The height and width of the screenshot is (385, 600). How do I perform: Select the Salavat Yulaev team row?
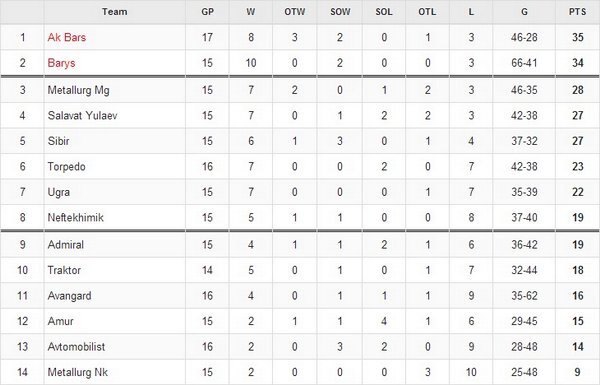pyautogui.click(x=300, y=115)
